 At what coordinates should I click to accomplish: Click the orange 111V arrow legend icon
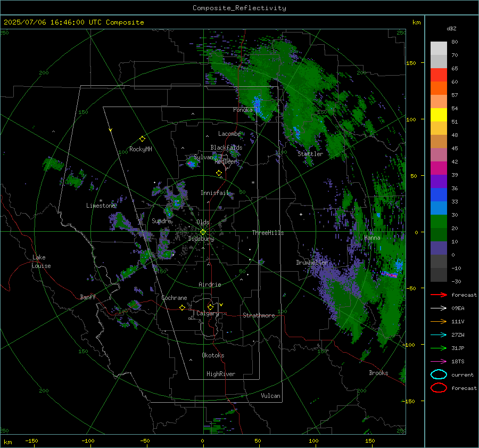tap(439, 321)
